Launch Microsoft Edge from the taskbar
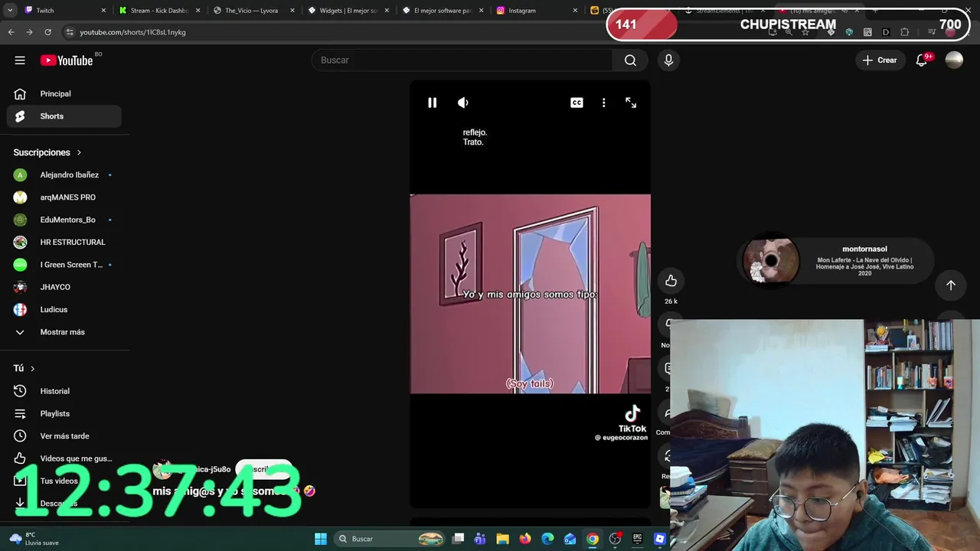The image size is (980, 551). (547, 539)
